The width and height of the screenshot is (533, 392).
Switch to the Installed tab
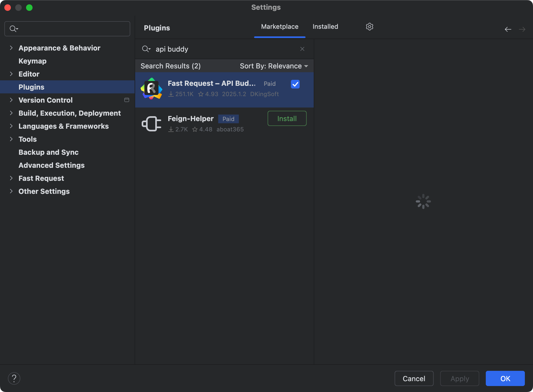coord(325,27)
